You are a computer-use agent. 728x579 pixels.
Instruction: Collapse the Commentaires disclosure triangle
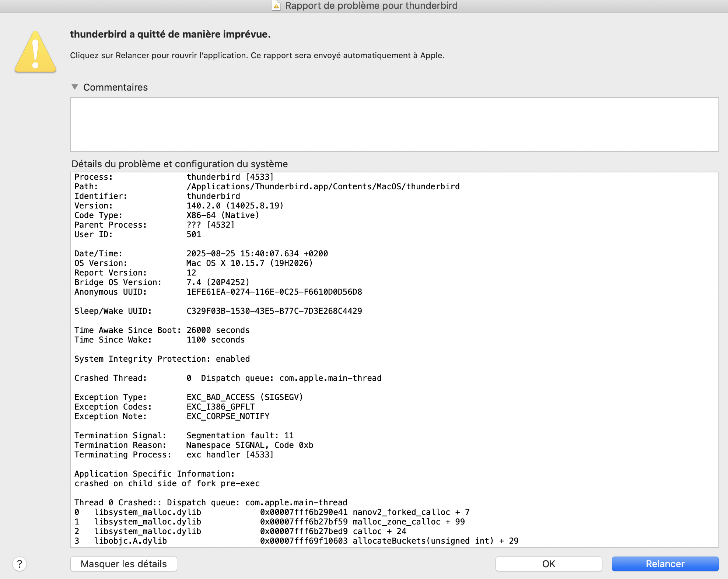(x=75, y=87)
